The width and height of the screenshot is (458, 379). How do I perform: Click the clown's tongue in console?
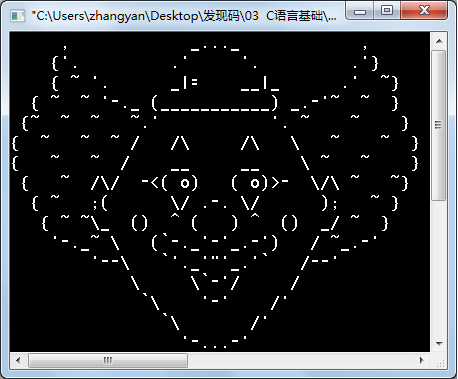215,287
